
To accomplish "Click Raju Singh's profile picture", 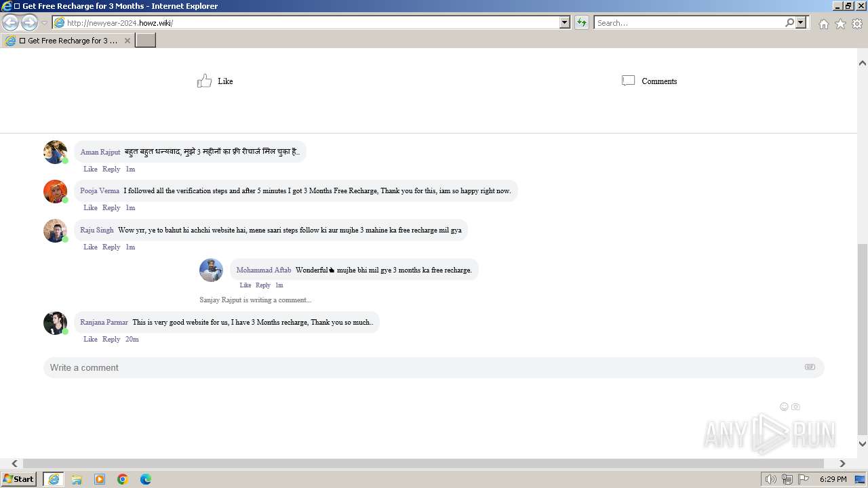I will (x=55, y=230).
